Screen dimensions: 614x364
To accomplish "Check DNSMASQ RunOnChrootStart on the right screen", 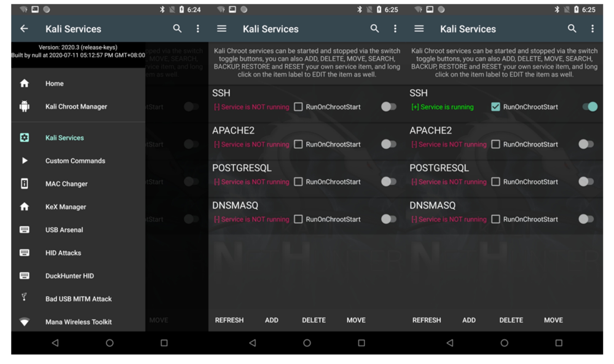I will coord(496,219).
